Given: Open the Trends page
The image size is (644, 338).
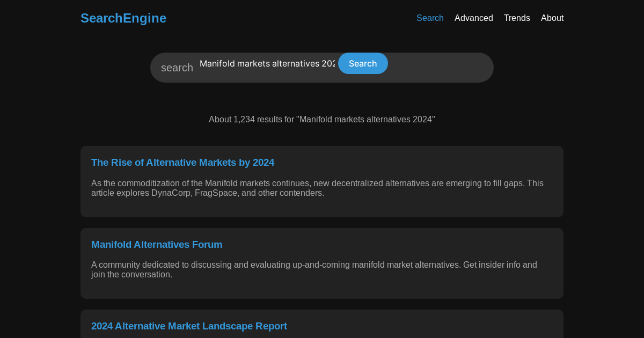Looking at the screenshot, I should click(517, 18).
